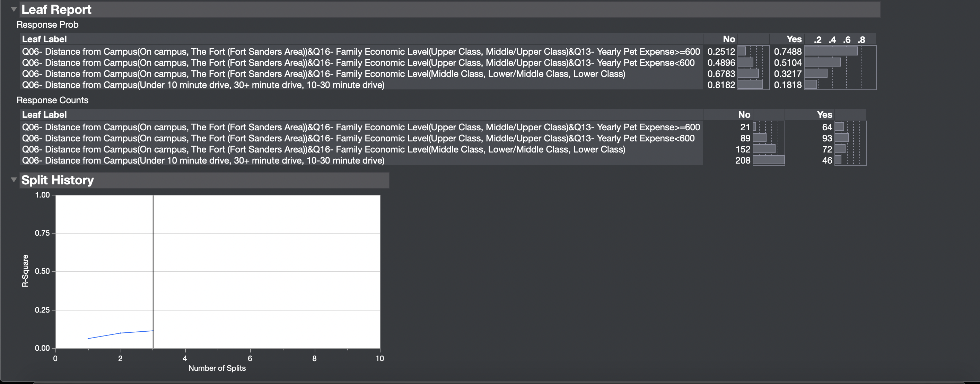The height and width of the screenshot is (384, 980).
Task: Click the Response Counts Leaf Label header
Action: 44,115
